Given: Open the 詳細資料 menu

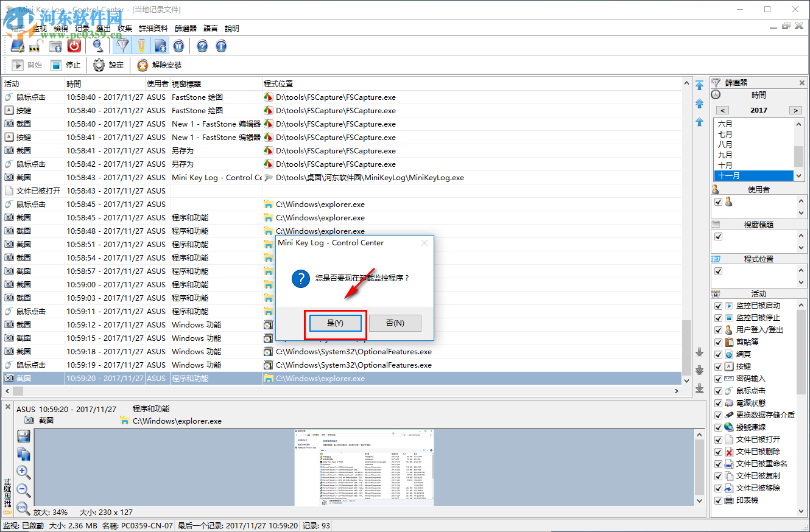Looking at the screenshot, I should [153, 28].
